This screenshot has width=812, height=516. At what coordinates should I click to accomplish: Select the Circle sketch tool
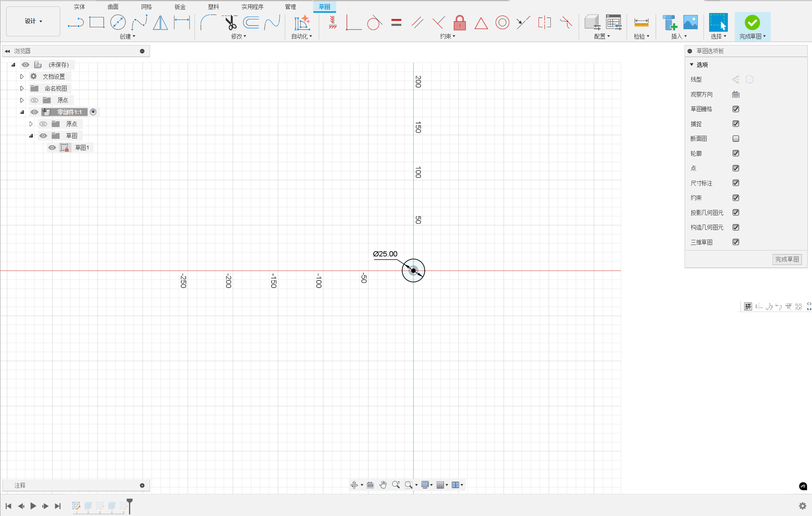coord(118,22)
